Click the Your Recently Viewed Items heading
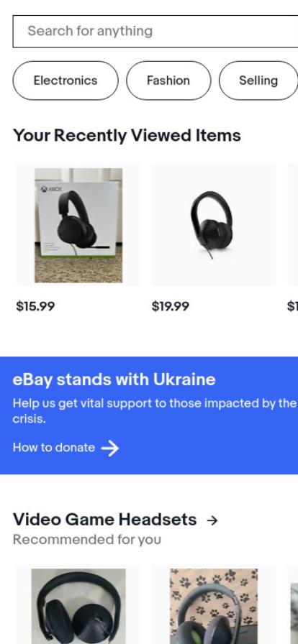 point(127,136)
